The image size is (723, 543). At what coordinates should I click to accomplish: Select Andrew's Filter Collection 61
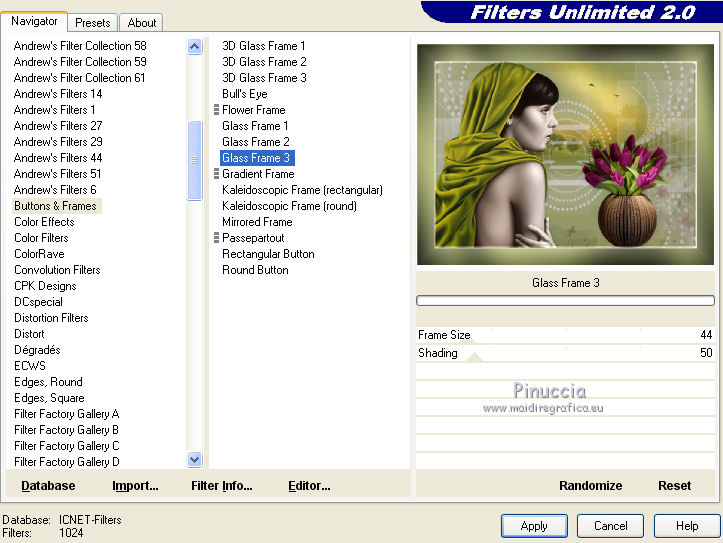click(x=79, y=78)
